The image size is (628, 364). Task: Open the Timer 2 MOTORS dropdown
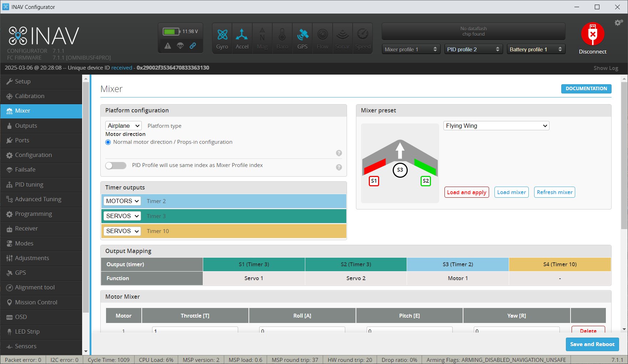[x=122, y=201]
